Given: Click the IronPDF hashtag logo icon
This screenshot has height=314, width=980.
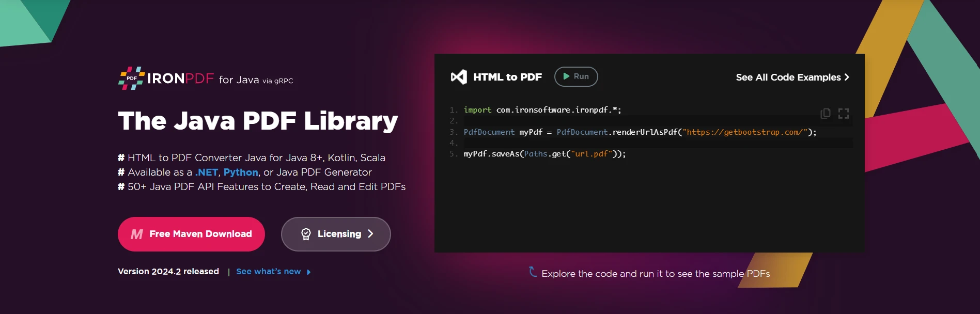Looking at the screenshot, I should [132, 78].
